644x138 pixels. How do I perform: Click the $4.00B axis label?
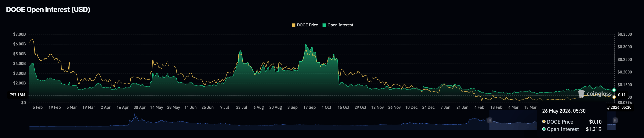pyautogui.click(x=20, y=64)
